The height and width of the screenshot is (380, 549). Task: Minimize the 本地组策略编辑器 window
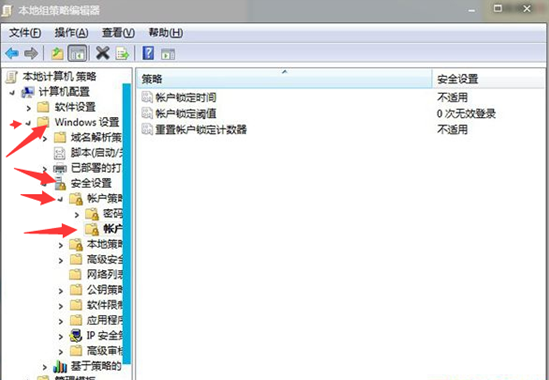click(x=472, y=10)
